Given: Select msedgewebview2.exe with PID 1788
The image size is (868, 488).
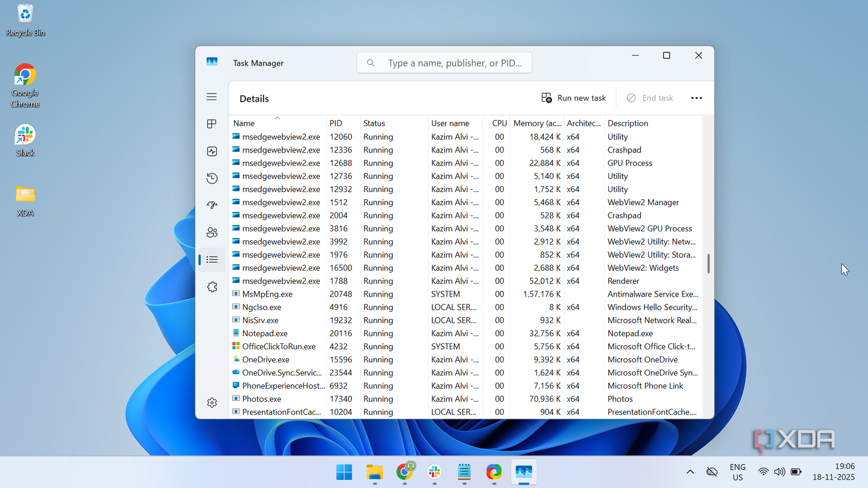Looking at the screenshot, I should (x=466, y=281).
